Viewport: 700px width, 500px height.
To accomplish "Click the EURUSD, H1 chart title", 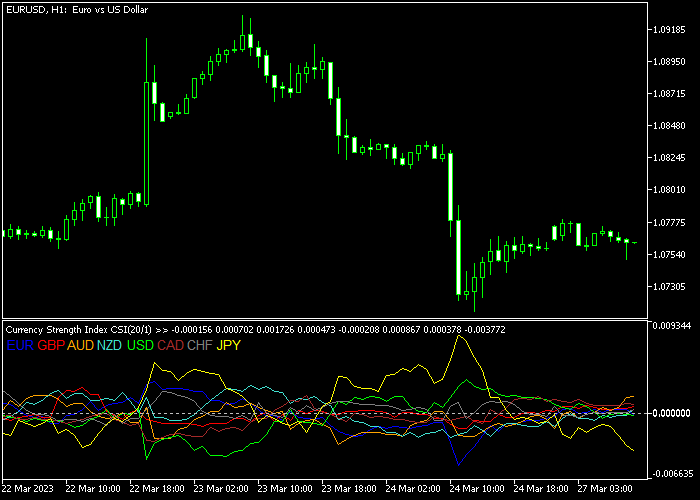I will point(77,9).
